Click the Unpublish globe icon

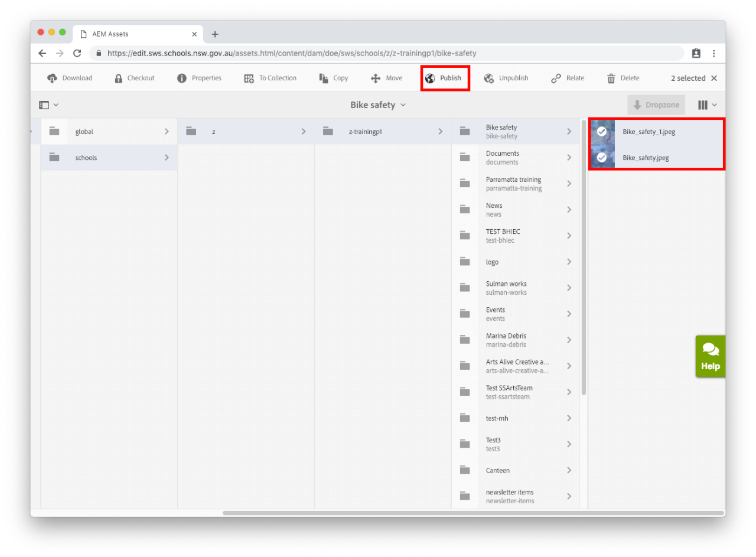489,78
